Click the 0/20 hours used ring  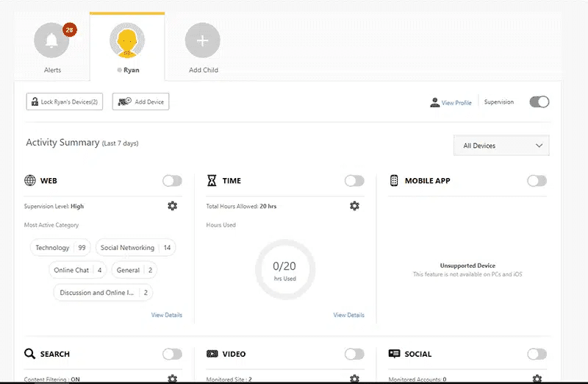click(285, 270)
